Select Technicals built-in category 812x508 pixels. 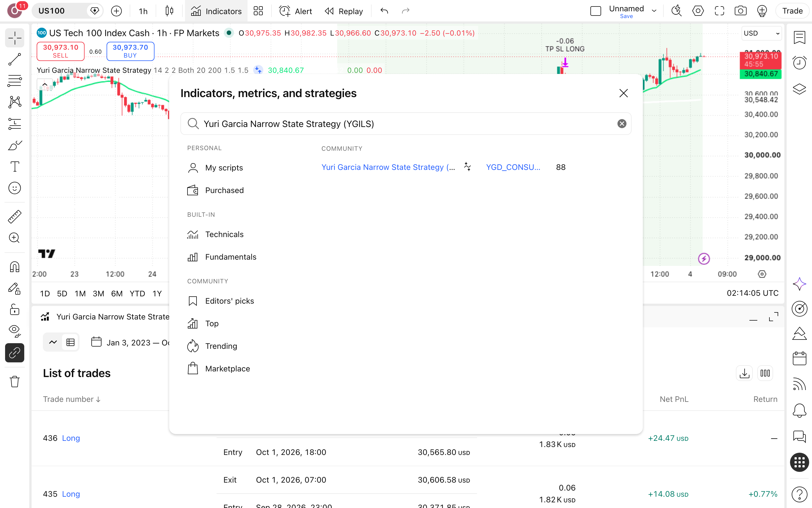215,234
